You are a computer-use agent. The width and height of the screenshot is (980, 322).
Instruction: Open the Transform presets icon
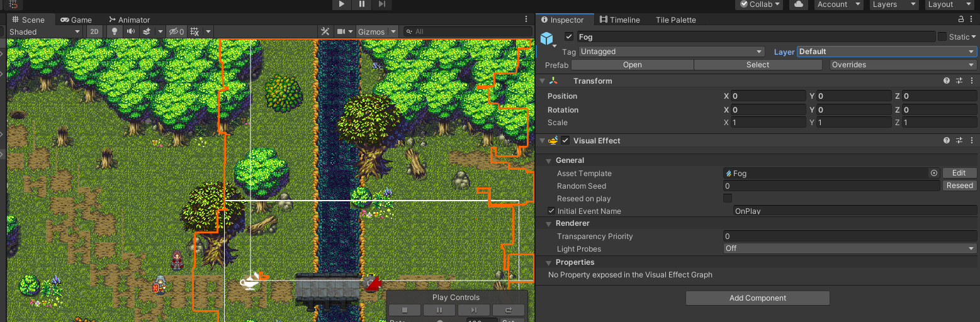pos(960,81)
